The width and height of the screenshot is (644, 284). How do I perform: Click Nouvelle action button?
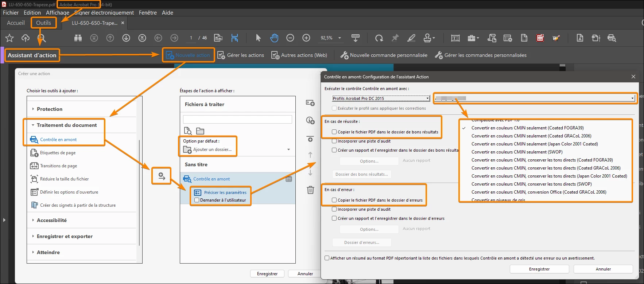(188, 55)
